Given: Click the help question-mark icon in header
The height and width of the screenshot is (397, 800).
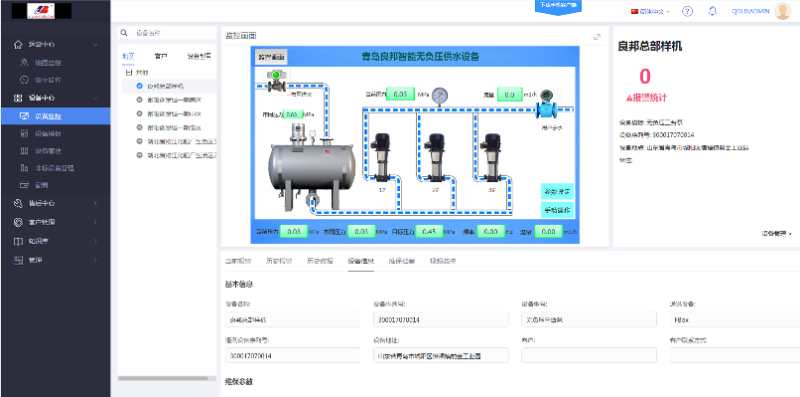Looking at the screenshot, I should pos(687,11).
